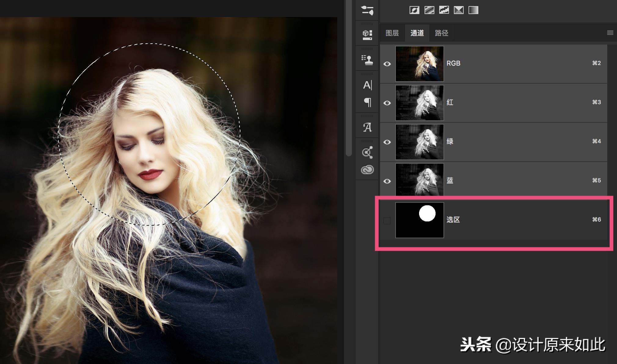Open the Character panel icon
This screenshot has width=617, height=364.
coord(367,85)
